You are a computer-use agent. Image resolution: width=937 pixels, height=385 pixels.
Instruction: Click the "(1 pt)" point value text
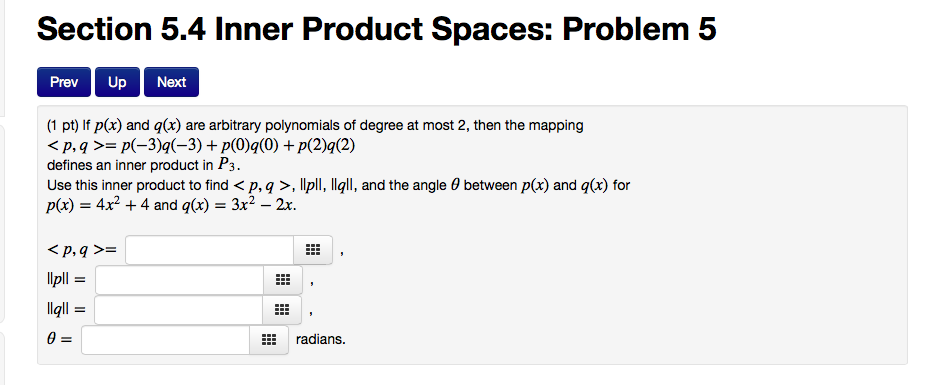tap(63, 126)
